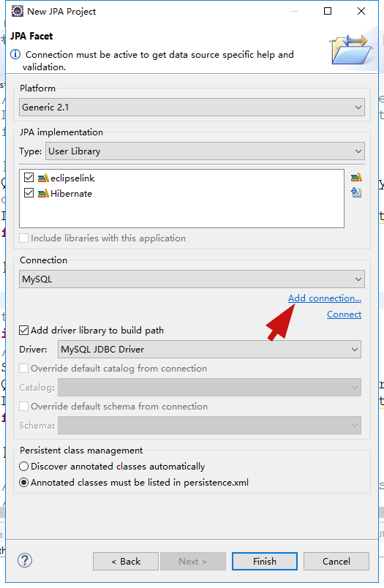Expand the MySQL connection dropdown
The image size is (384, 588).
[192, 279]
